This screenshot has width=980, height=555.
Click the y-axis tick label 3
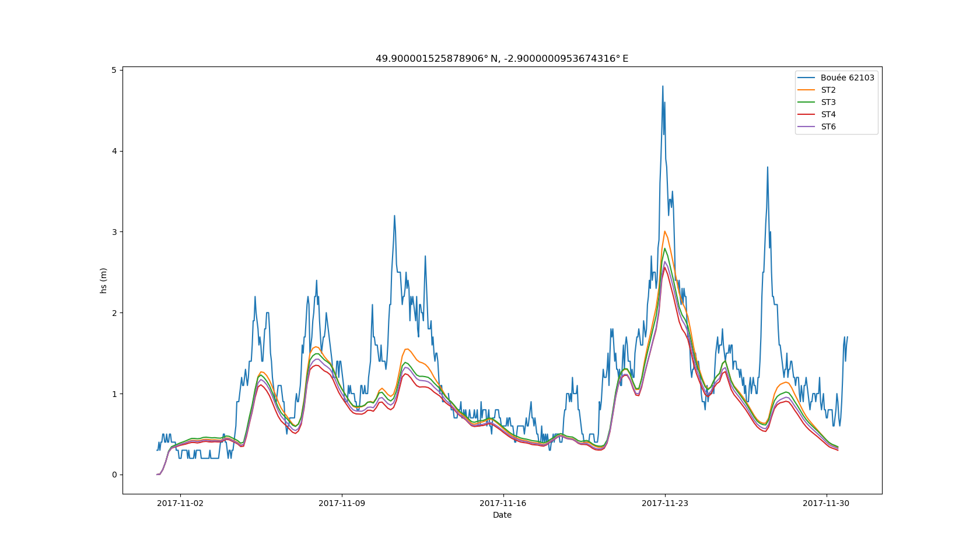pos(114,232)
